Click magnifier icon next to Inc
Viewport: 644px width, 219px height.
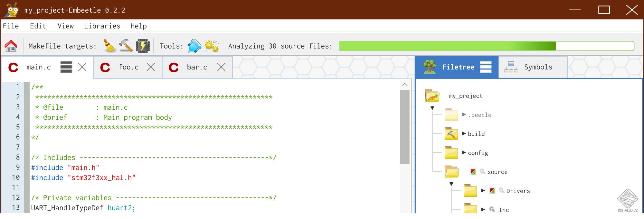[492, 209]
